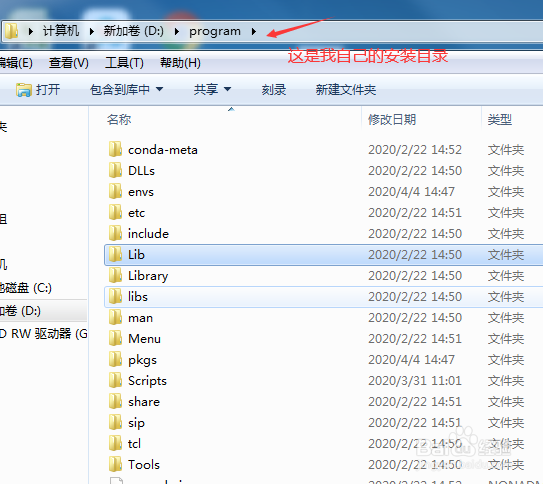Viewport: 543px width, 484px height.
Task: Select the DLLs file name
Action: pyautogui.click(x=141, y=171)
